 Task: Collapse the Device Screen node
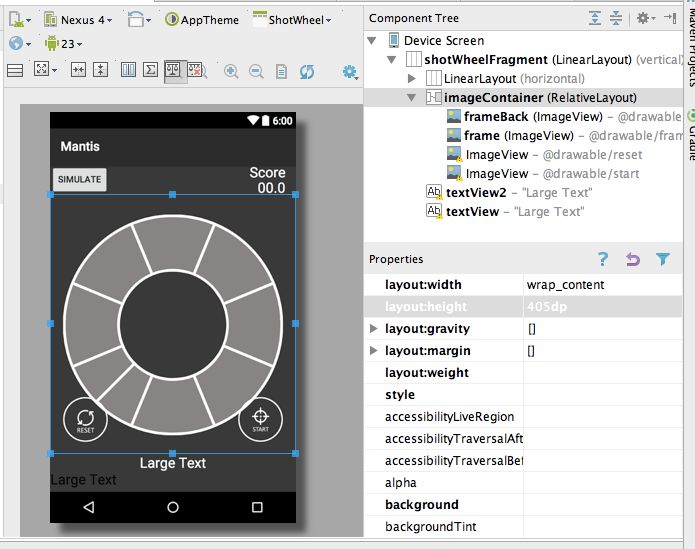[x=372, y=41]
